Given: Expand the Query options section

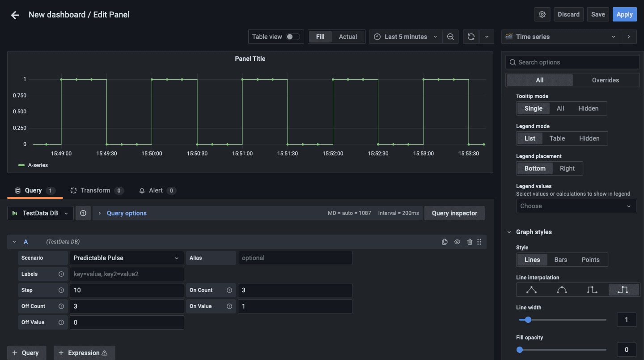Looking at the screenshot, I should tap(126, 213).
